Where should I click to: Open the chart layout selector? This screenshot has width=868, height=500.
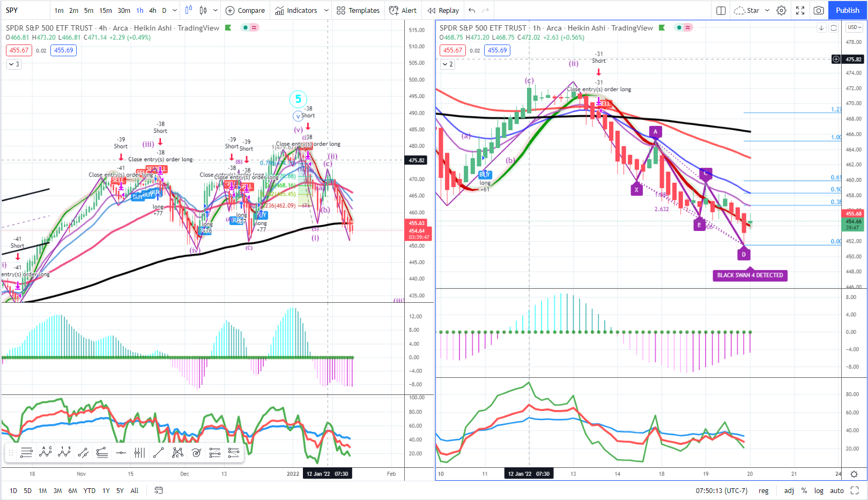(x=721, y=10)
